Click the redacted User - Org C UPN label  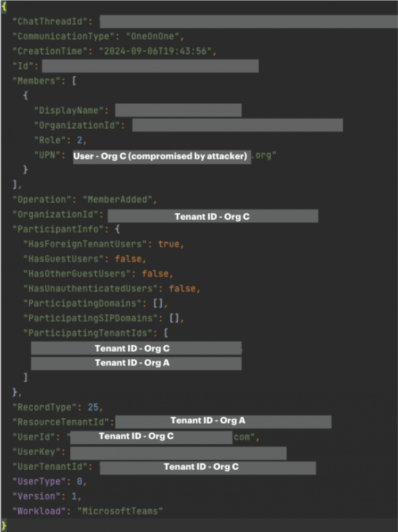[x=162, y=156]
